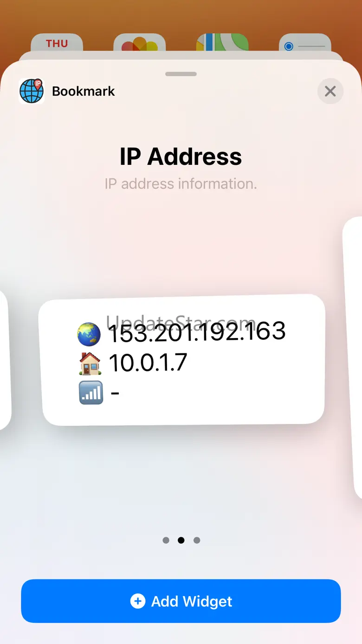Tap the globe emoji for public IP

point(89,334)
